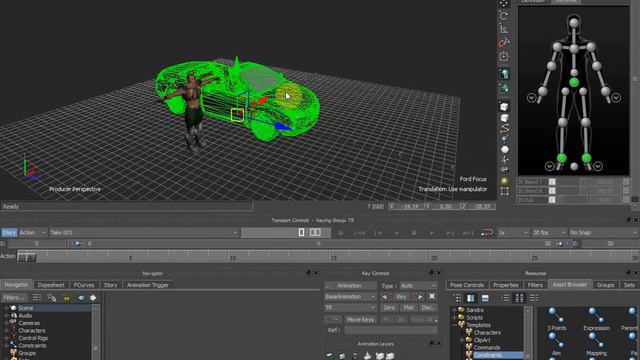Screen dimensions: 640x360
Task: Click the green square icon under pivot tool
Action: [504, 56]
